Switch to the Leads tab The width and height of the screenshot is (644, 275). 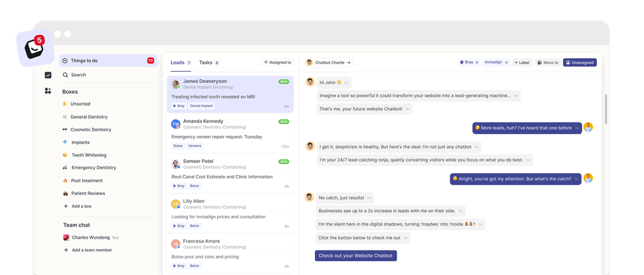click(181, 63)
